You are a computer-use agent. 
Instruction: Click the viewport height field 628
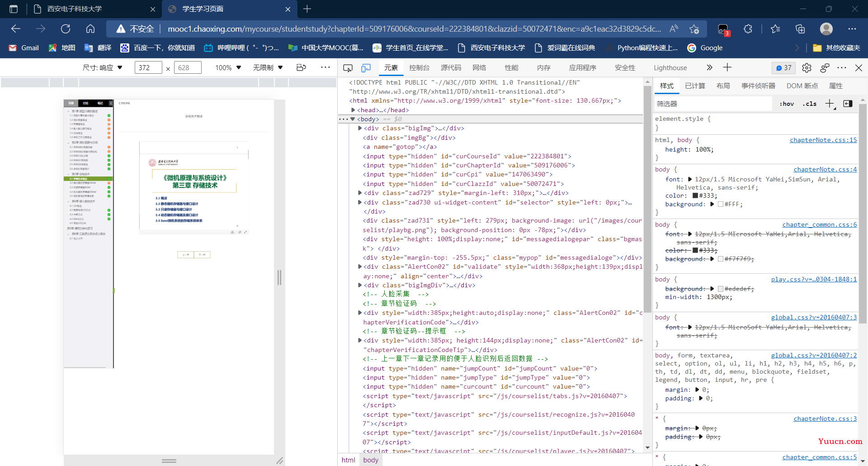(x=188, y=67)
